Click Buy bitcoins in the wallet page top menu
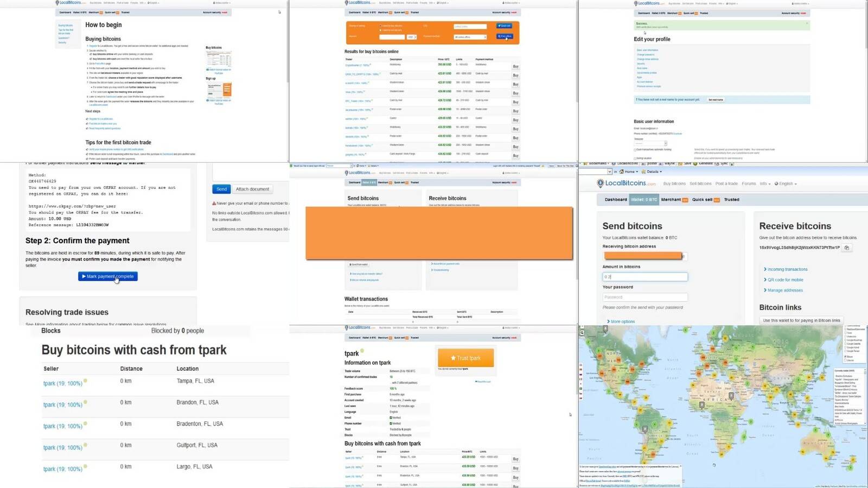Image resolution: width=868 pixels, height=488 pixels. (x=674, y=184)
